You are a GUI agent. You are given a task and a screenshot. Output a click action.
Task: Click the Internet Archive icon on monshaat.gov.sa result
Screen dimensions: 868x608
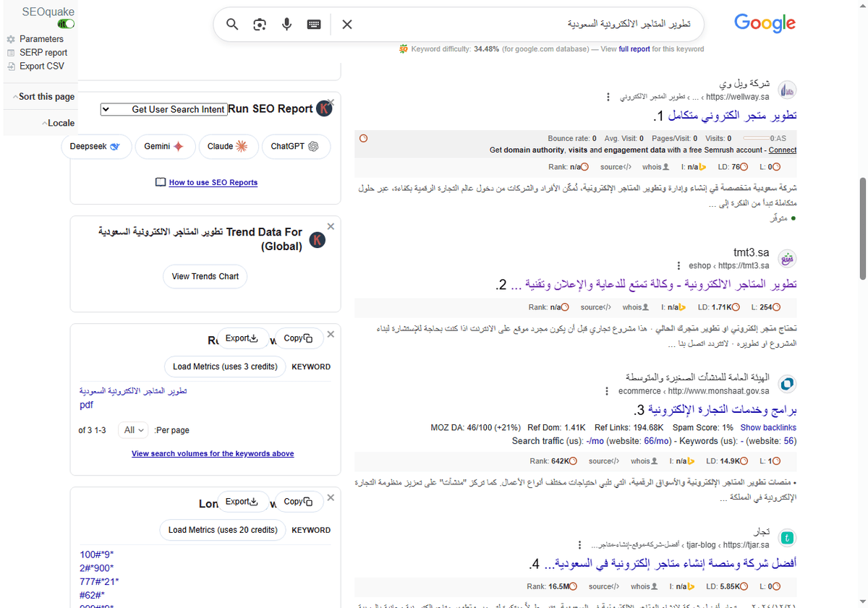click(693, 461)
